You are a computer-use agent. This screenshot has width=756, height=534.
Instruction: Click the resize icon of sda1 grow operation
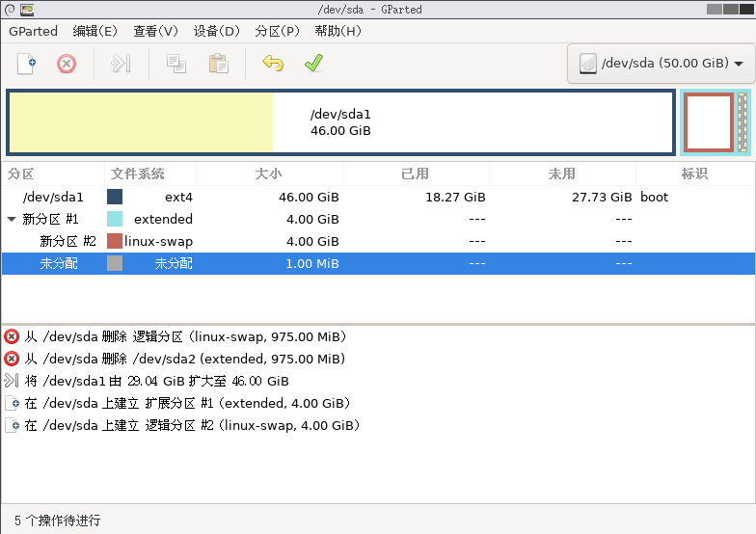pyautogui.click(x=12, y=381)
